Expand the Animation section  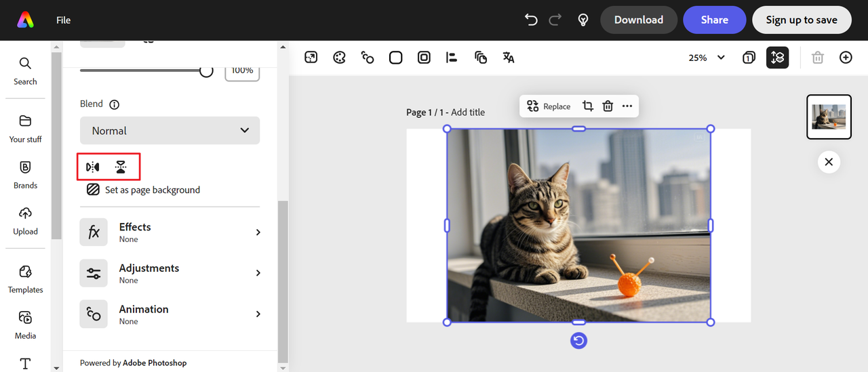coord(170,314)
